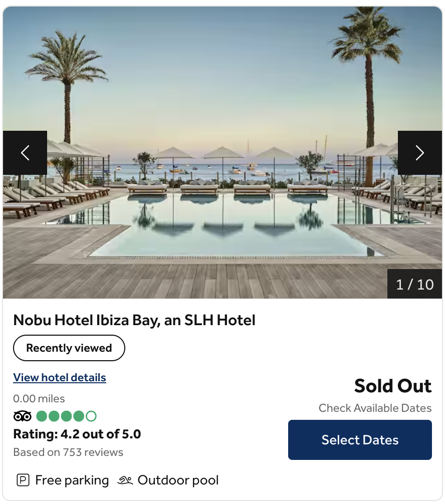Click the Sold Out label
This screenshot has width=445, height=504.
tap(393, 386)
